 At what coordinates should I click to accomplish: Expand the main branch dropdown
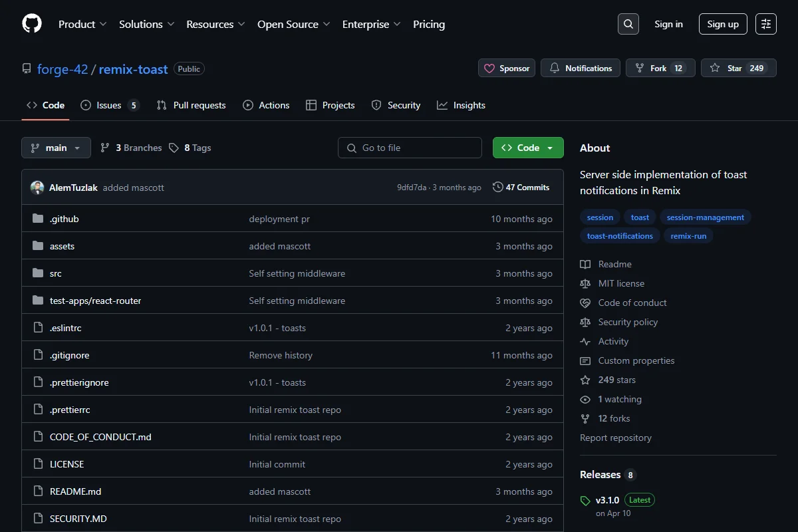[x=56, y=148]
